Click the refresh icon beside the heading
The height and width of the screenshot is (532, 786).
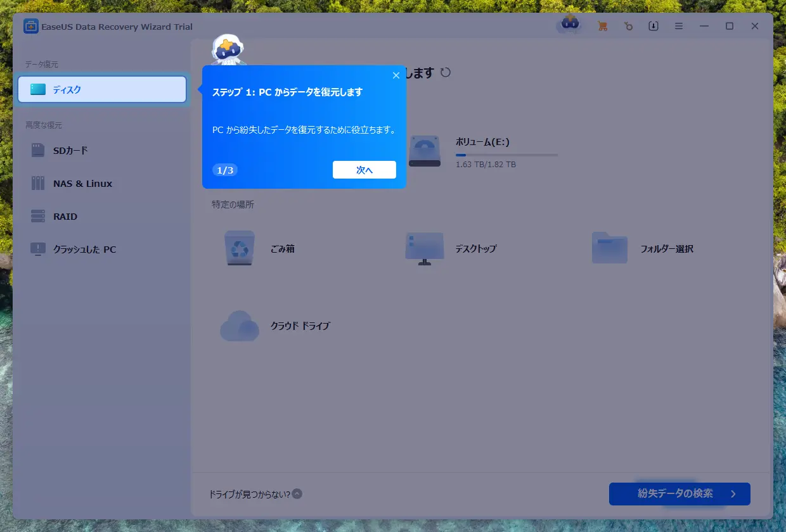tap(446, 72)
